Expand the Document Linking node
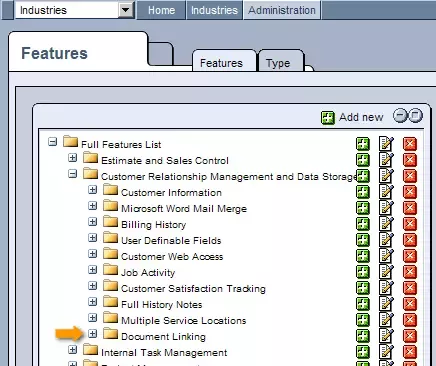436x366 pixels. [x=92, y=334]
